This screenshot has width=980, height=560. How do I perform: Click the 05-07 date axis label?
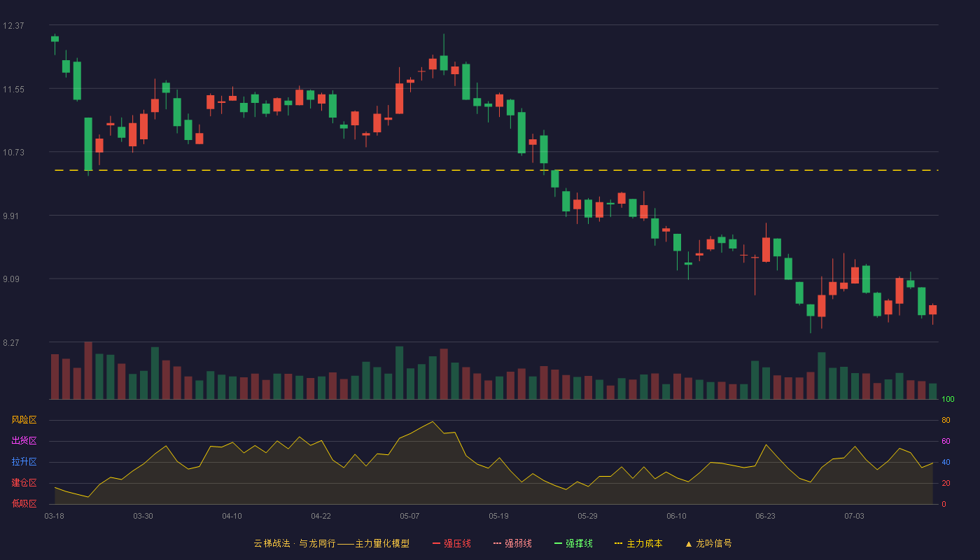pyautogui.click(x=409, y=516)
